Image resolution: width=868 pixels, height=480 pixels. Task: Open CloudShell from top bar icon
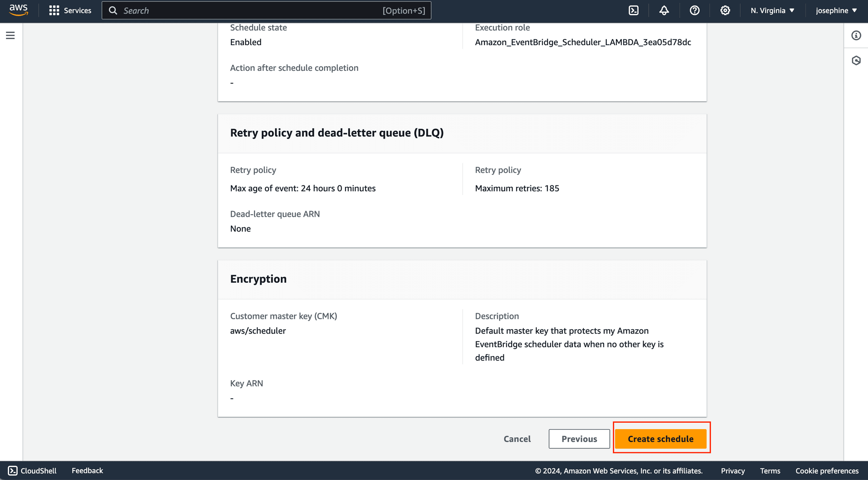coord(634,10)
